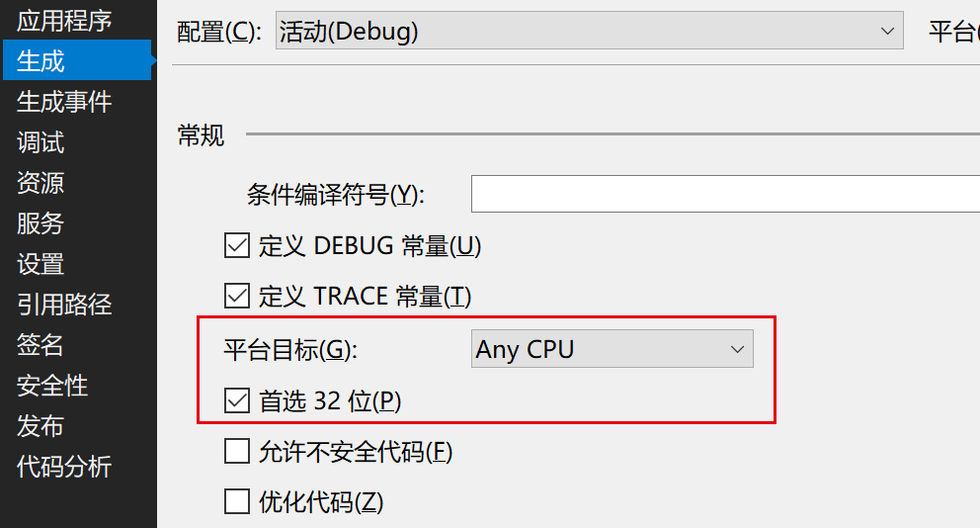Check the 优化代码 checkbox
This screenshot has height=528, width=980.
click(x=237, y=501)
